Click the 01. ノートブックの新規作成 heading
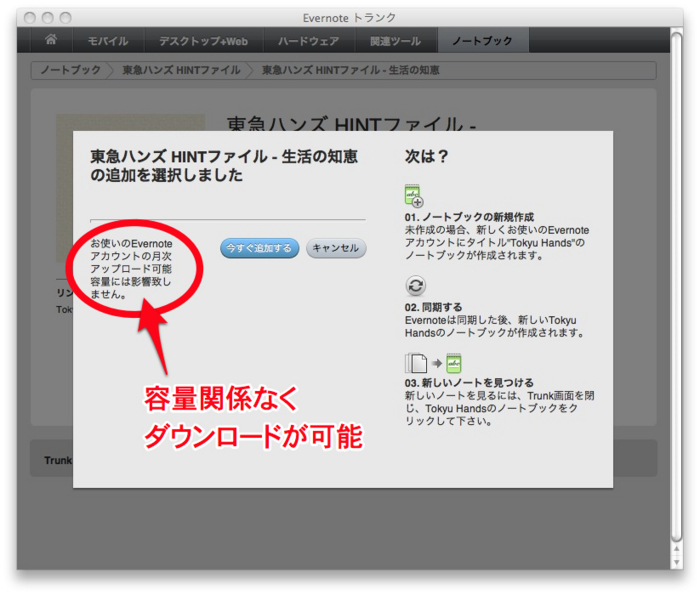The width and height of the screenshot is (700, 595). coord(469,217)
